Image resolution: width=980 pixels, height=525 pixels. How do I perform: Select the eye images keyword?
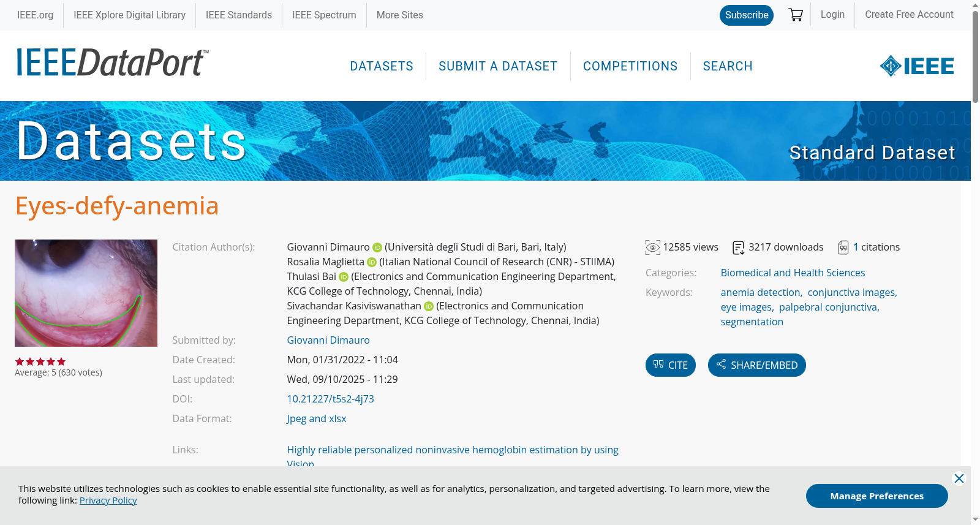click(746, 307)
